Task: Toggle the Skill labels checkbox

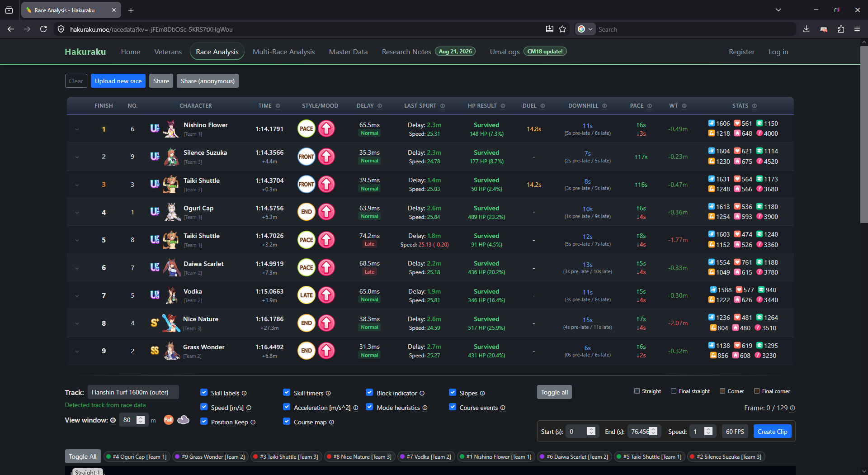Action: click(x=204, y=393)
